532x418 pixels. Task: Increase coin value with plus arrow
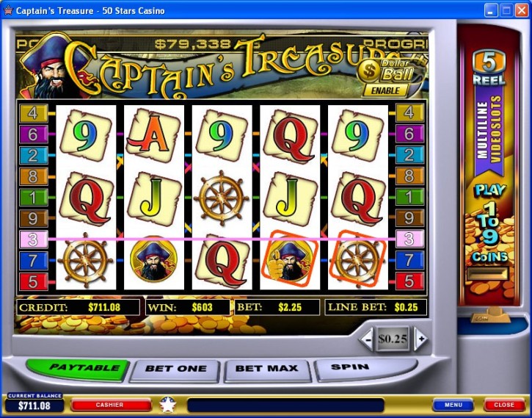(420, 339)
